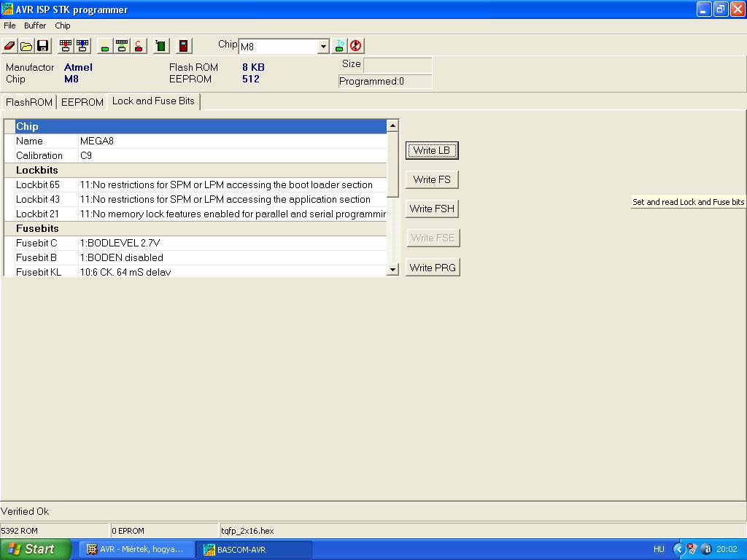Click the HU language indicator in tray
The width and height of the screenshot is (747, 560).
(659, 549)
